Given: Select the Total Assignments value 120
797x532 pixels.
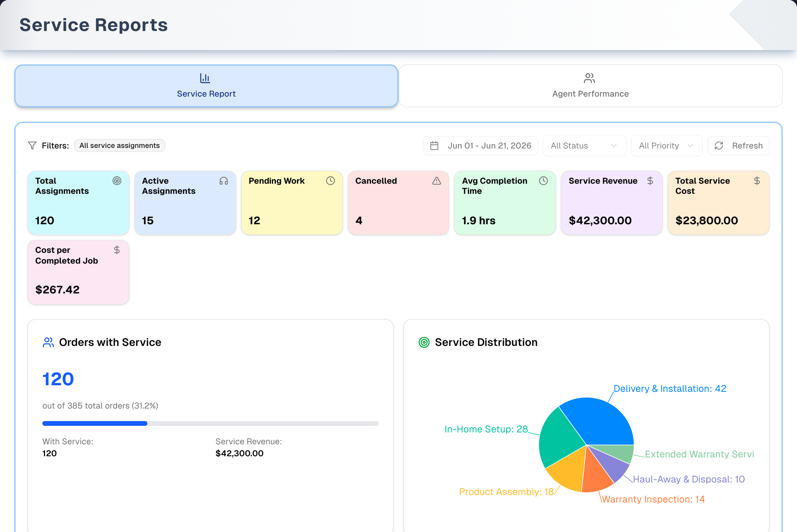Looking at the screenshot, I should pos(45,221).
